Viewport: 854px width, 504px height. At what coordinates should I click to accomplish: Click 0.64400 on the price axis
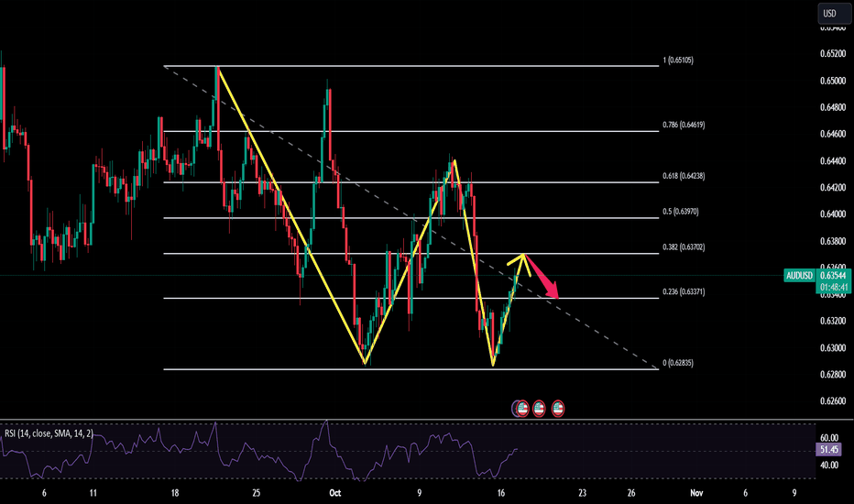(x=833, y=161)
